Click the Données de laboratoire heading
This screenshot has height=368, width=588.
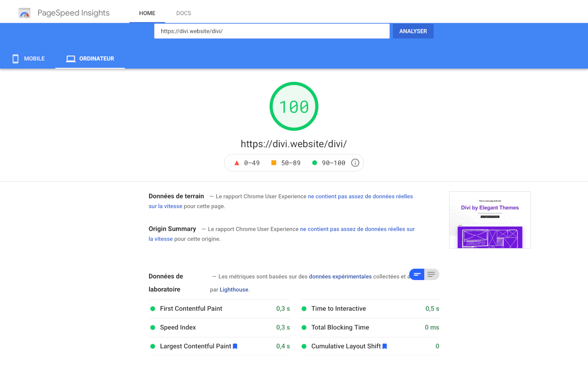(x=166, y=283)
